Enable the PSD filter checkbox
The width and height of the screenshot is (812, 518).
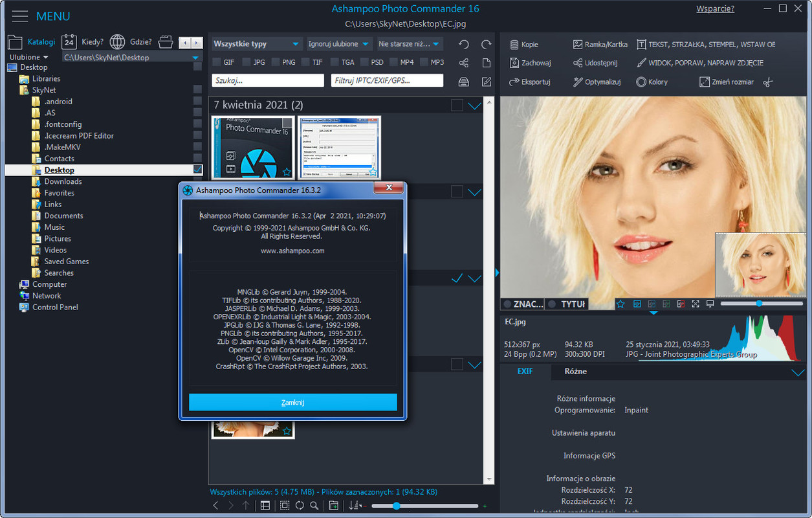365,62
